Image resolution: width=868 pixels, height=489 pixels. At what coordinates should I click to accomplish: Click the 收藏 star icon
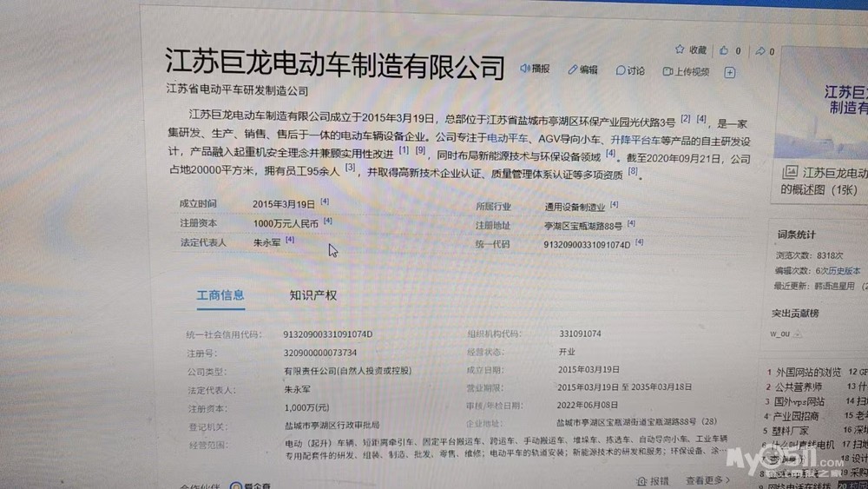(680, 50)
